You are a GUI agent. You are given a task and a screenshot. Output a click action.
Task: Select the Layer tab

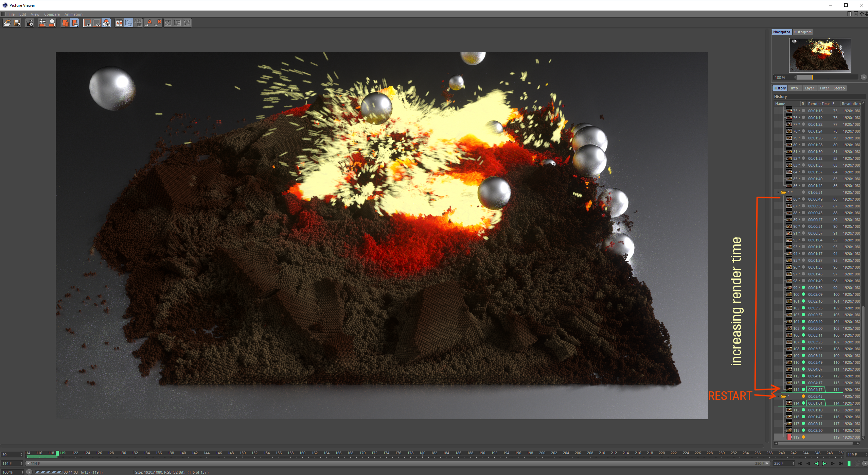click(809, 88)
